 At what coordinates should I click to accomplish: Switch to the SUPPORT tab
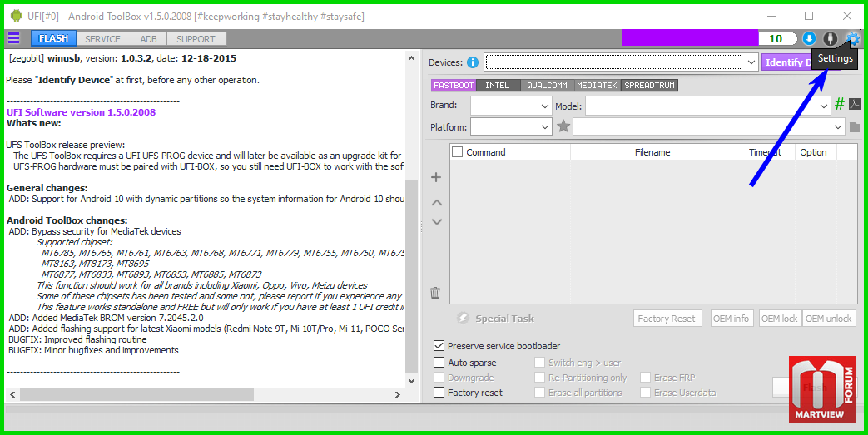tap(196, 39)
